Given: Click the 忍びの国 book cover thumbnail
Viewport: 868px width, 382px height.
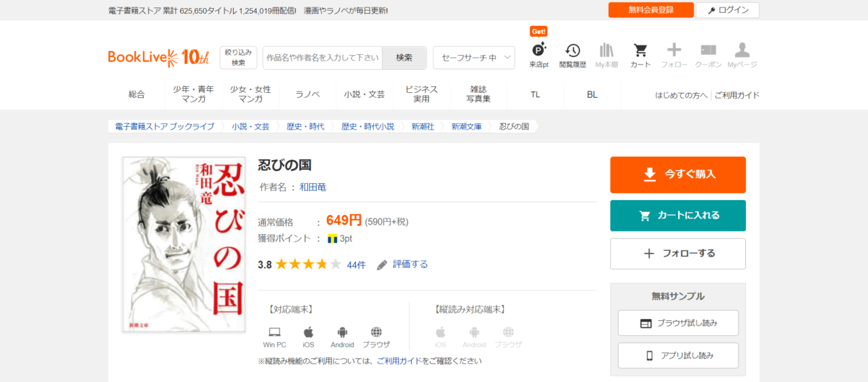Looking at the screenshot, I should tap(184, 245).
